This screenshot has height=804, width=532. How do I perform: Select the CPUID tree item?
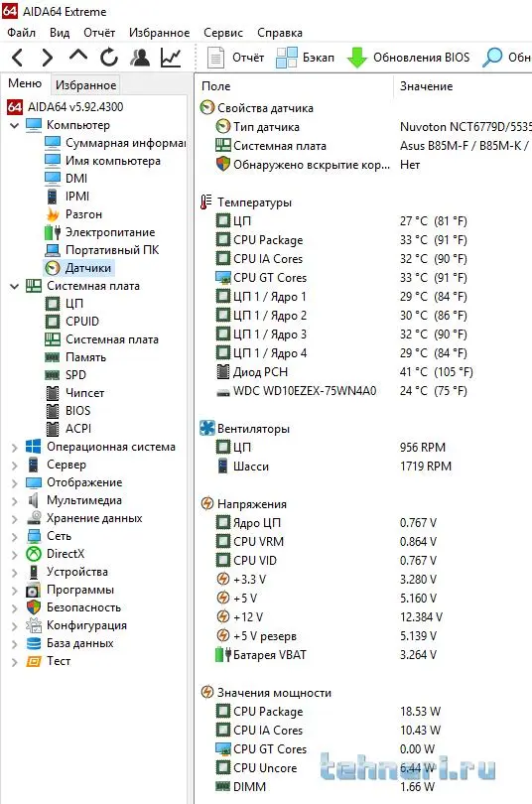[x=82, y=322]
